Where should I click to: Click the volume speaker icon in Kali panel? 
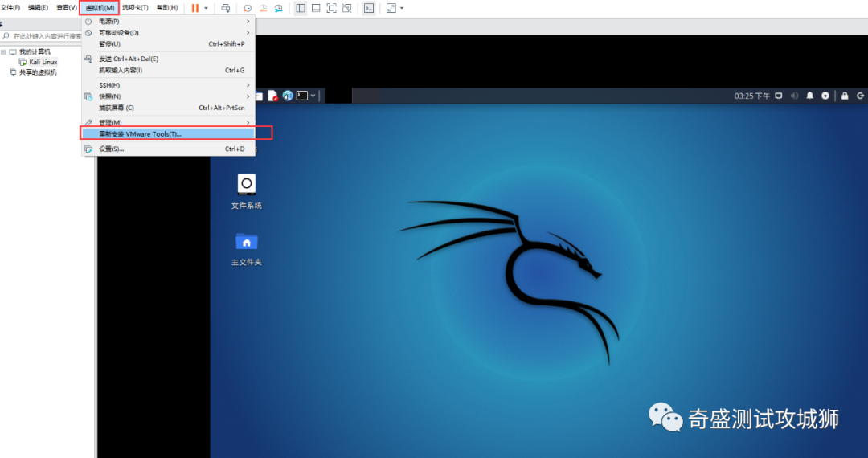pyautogui.click(x=794, y=96)
